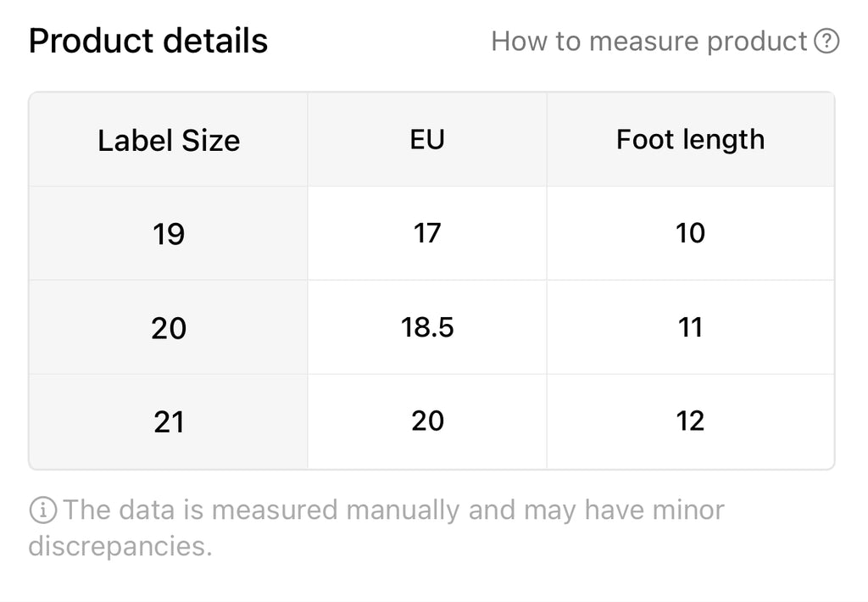Image resolution: width=868 pixels, height=602 pixels.
Task: Click the label size 19 cell
Action: (169, 234)
